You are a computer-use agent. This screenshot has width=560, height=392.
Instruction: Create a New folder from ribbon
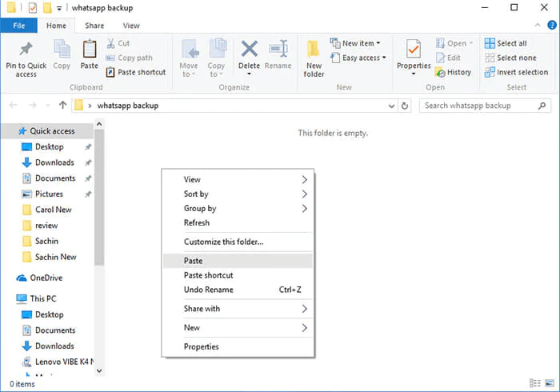(314, 59)
